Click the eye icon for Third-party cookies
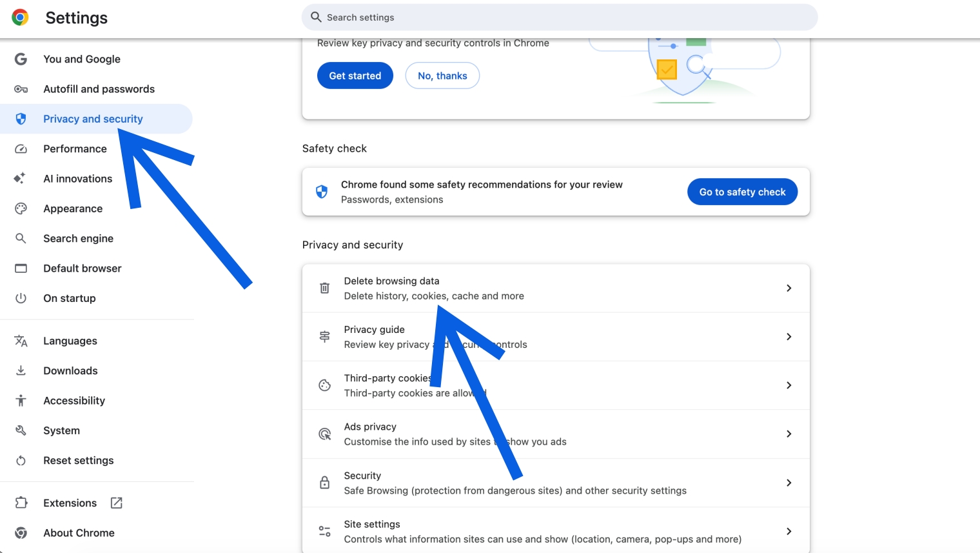The height and width of the screenshot is (553, 980). point(324,385)
